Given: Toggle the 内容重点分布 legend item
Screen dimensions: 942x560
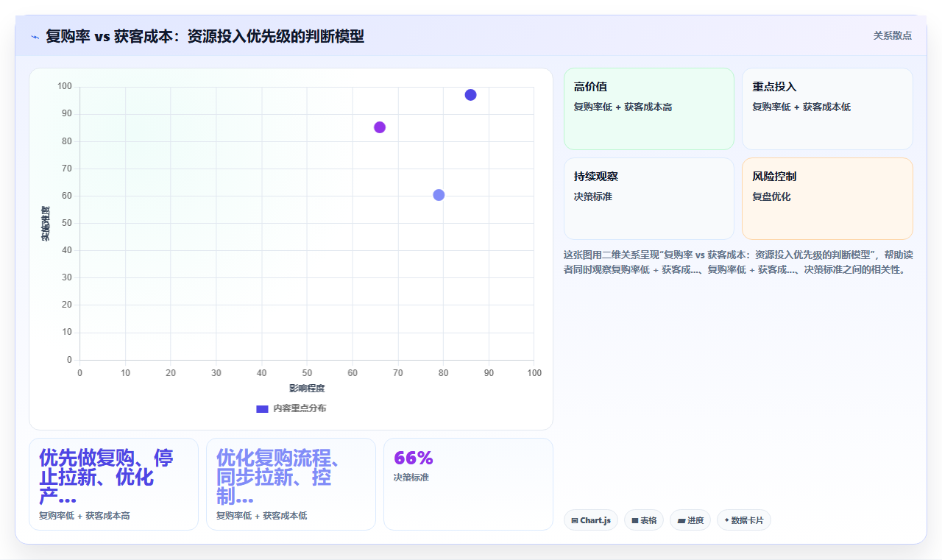Looking at the screenshot, I should point(291,408).
